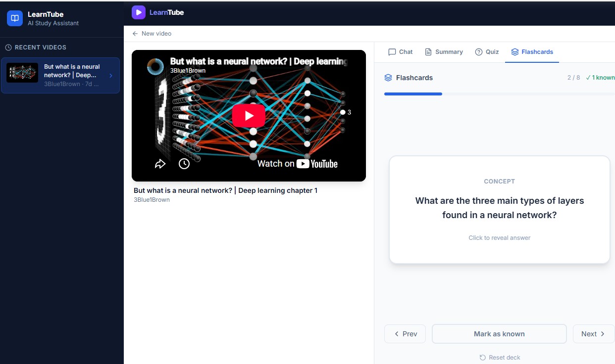Click the neural network thumbnail in sidebar
Image resolution: width=615 pixels, height=364 pixels.
pyautogui.click(x=22, y=73)
